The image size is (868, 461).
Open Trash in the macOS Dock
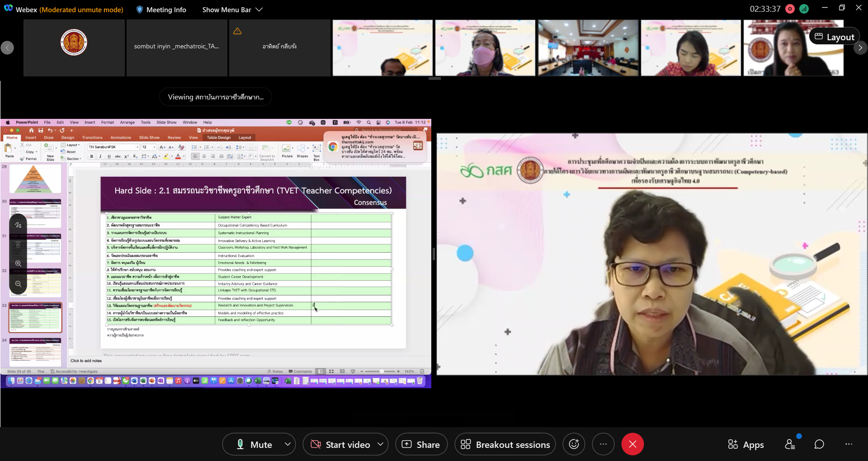click(420, 381)
